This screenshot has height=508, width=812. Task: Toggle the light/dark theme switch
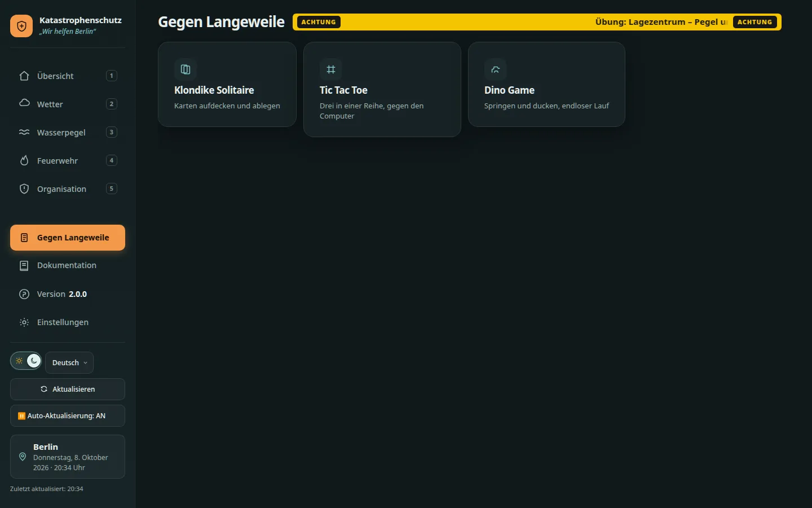[x=26, y=361]
